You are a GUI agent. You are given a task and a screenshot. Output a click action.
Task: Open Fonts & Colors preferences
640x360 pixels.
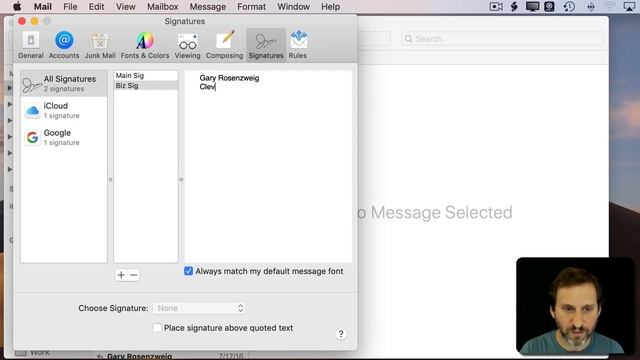[x=144, y=45]
